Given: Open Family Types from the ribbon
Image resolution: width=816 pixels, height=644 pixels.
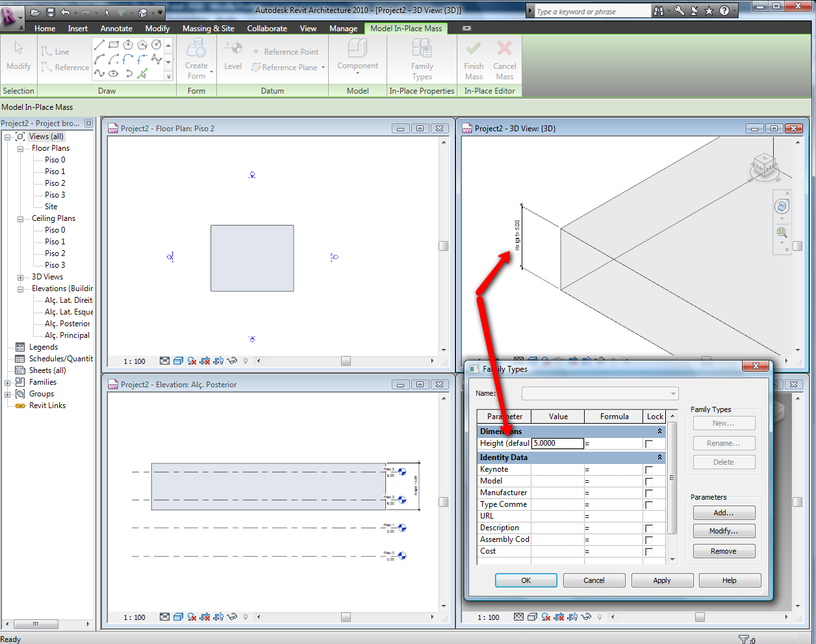Looking at the screenshot, I should tap(422, 58).
